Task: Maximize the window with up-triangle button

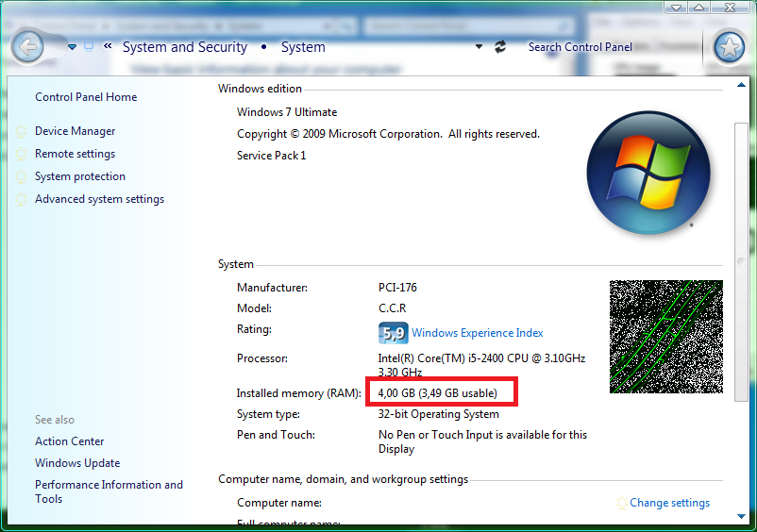Action: pyautogui.click(x=698, y=8)
